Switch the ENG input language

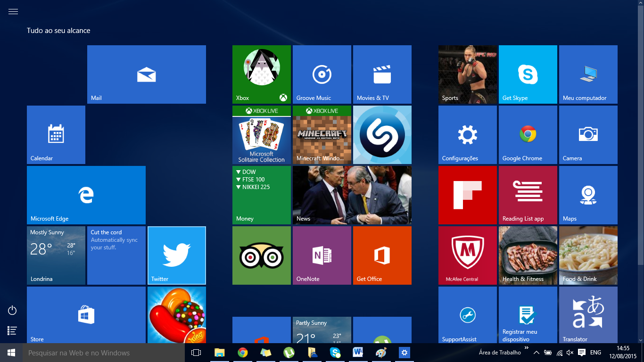click(x=595, y=353)
